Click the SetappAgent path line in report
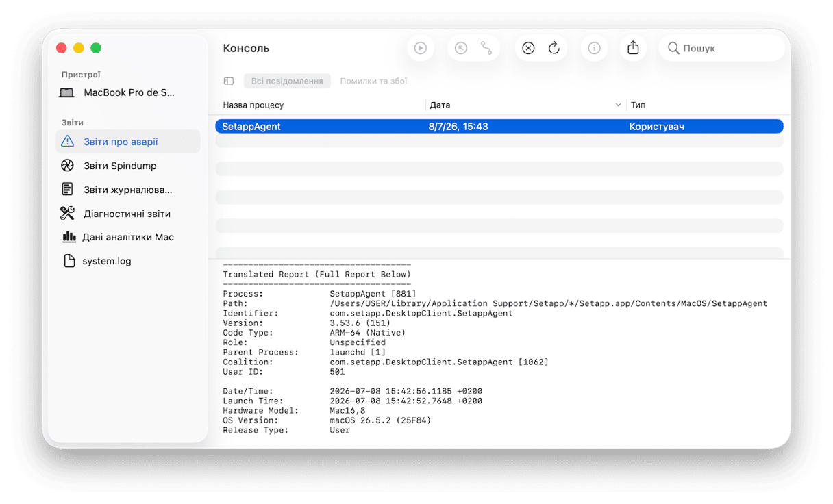This screenshot has height=504, width=833. click(548, 303)
